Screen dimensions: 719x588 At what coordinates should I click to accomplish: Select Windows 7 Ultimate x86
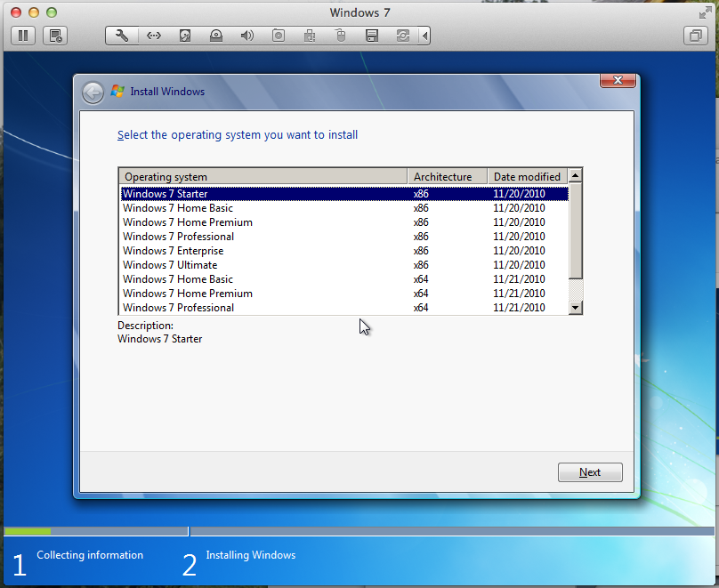tap(344, 265)
